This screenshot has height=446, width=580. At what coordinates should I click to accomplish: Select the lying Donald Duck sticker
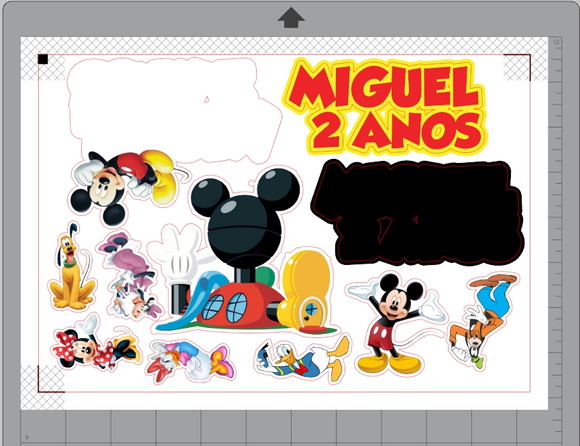pyautogui.click(x=304, y=358)
